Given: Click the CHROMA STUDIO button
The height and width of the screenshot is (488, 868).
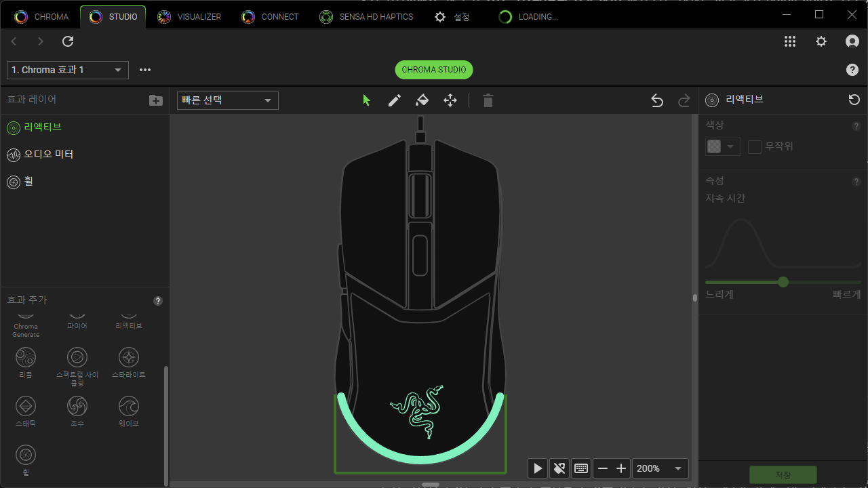Looking at the screenshot, I should click(434, 70).
